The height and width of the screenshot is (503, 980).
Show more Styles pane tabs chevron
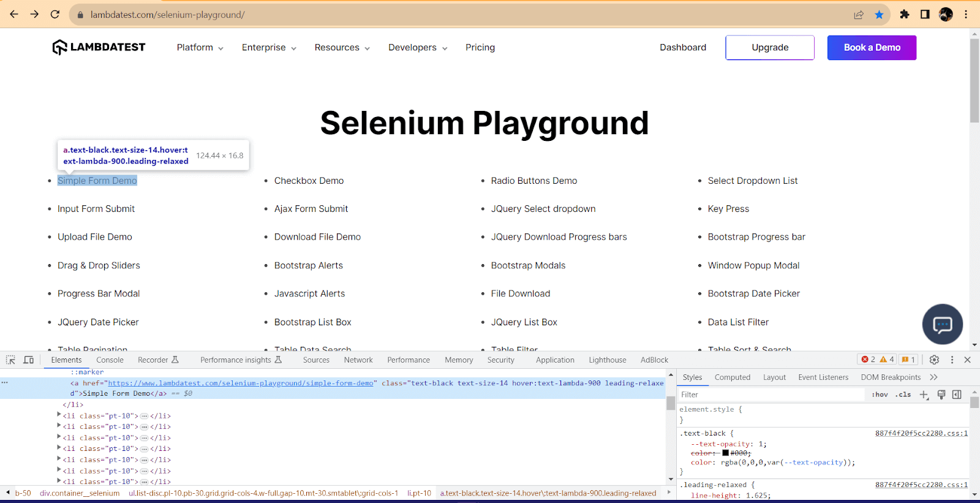[933, 377]
